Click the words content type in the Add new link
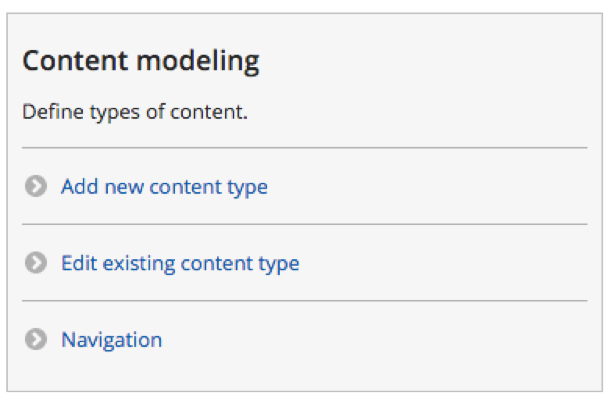The width and height of the screenshot is (610, 407). point(209,187)
